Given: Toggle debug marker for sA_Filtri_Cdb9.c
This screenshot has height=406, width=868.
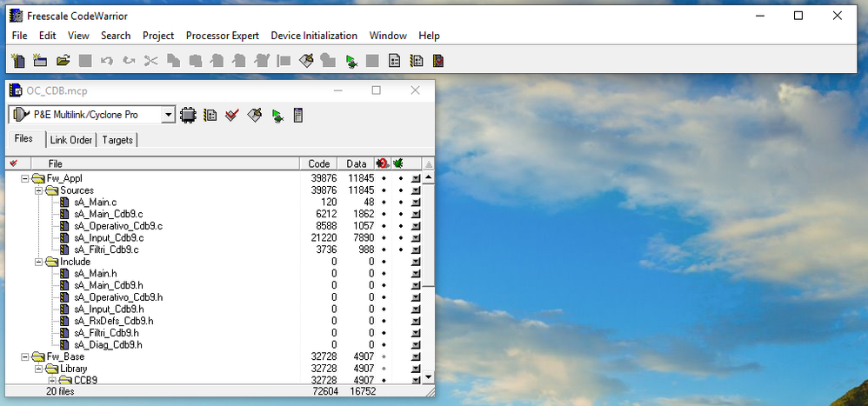Looking at the screenshot, I should [400, 250].
